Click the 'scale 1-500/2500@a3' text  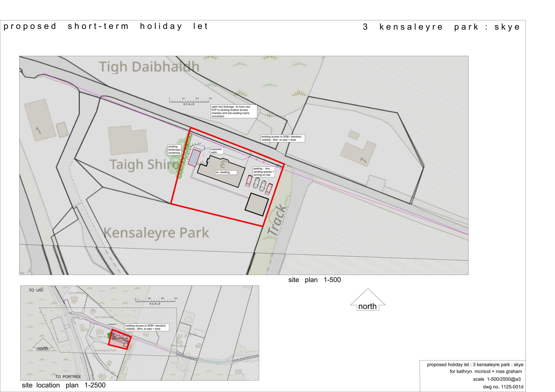497,379
